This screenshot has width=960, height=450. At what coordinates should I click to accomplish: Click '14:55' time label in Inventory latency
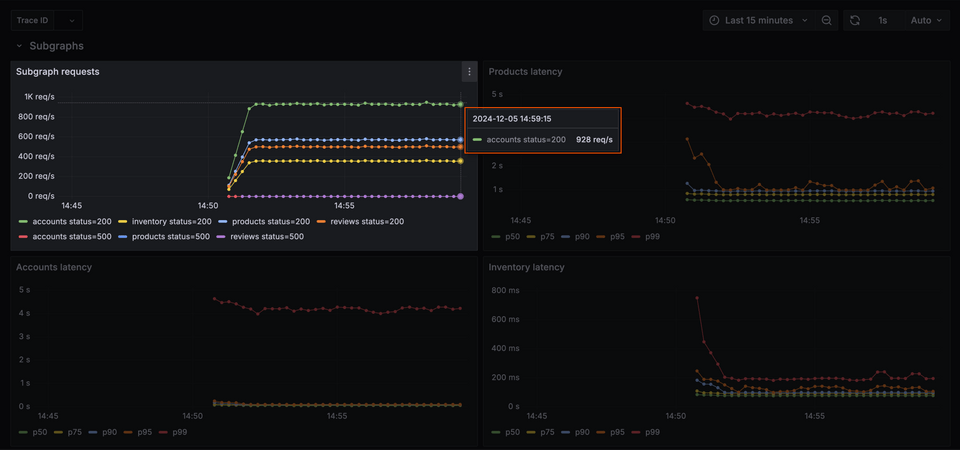pyautogui.click(x=814, y=416)
